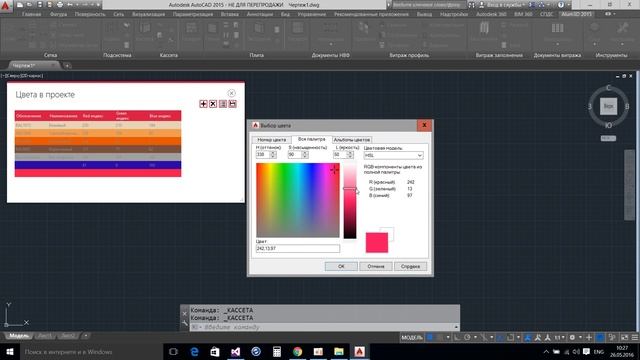Click the save diskette icon in colors panel
This screenshot has height=360, width=640.
coord(232,104)
